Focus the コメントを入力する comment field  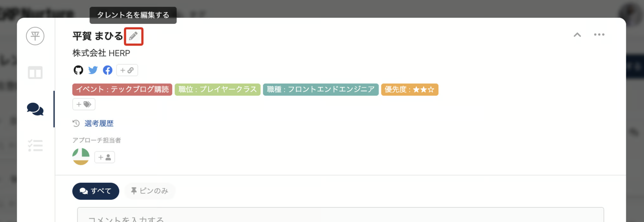[340, 217]
